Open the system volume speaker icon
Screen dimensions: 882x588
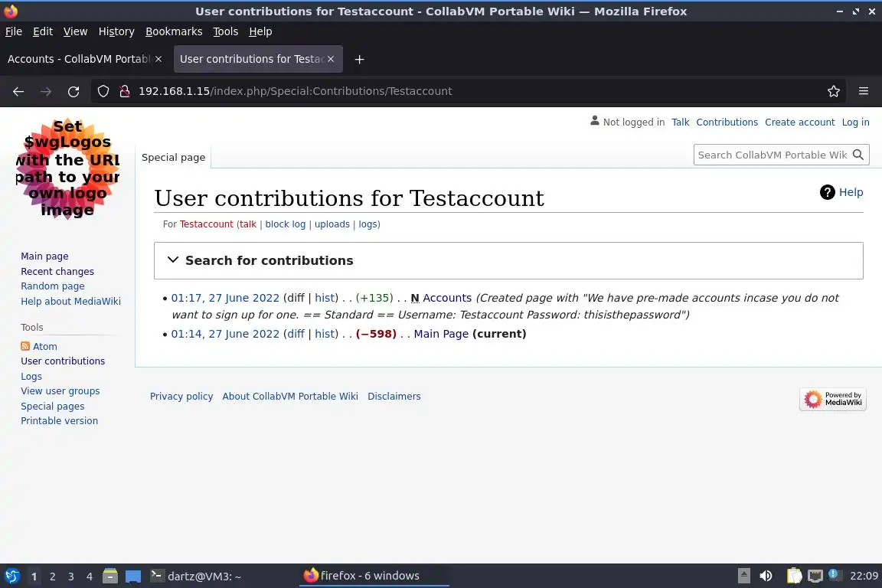point(766,576)
